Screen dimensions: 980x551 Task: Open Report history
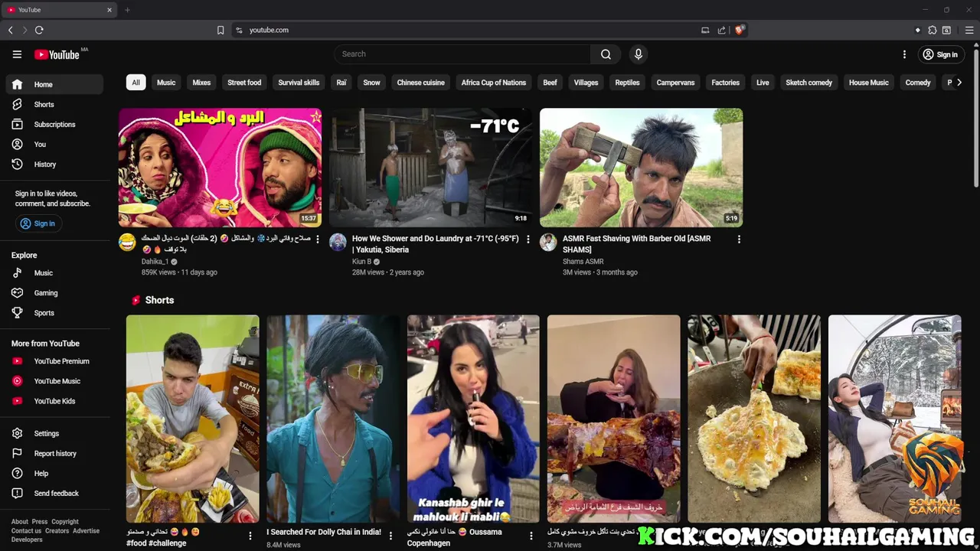(x=54, y=453)
